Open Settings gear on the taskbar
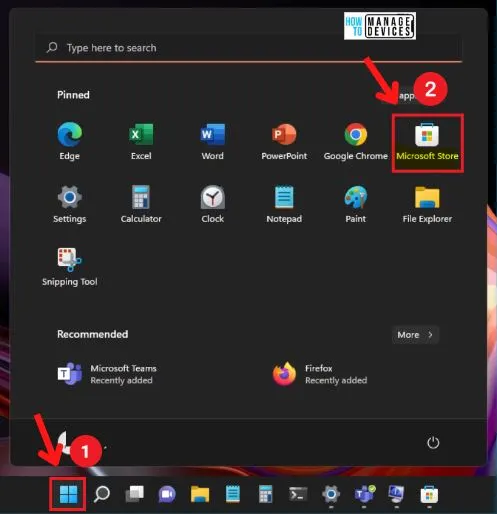This screenshot has height=514, width=497. (x=331, y=494)
